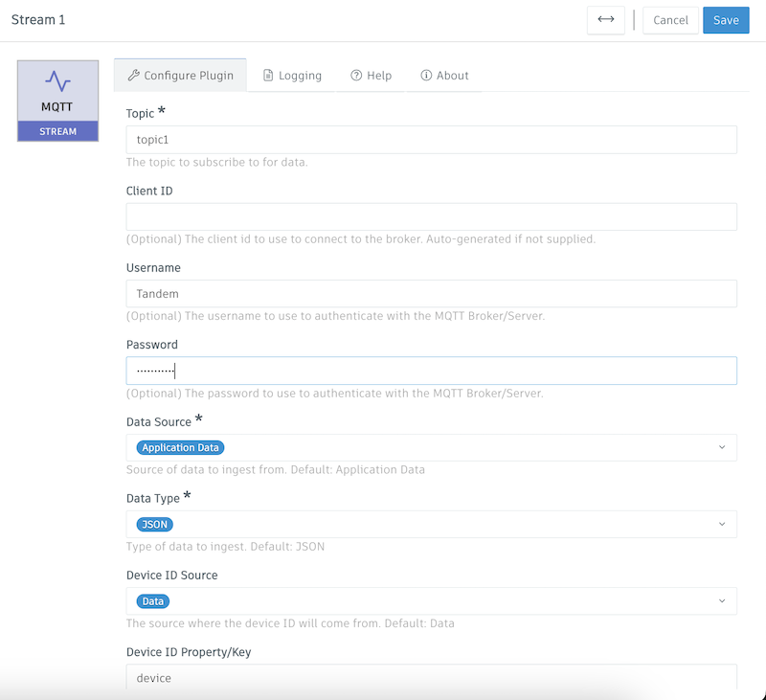Click the Topic input field

tap(432, 140)
